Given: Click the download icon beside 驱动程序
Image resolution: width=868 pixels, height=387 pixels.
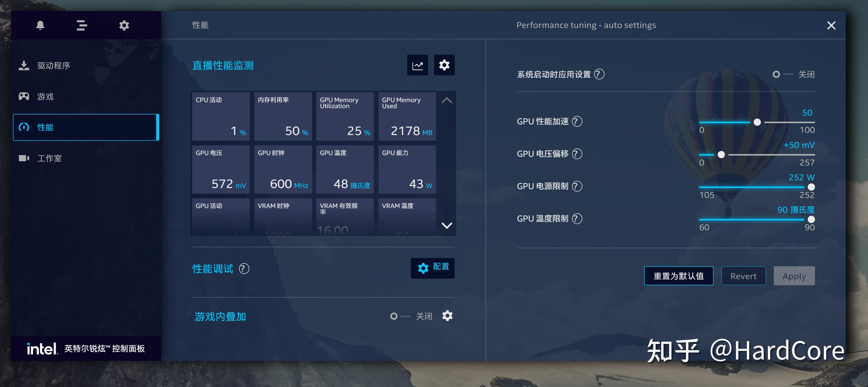Looking at the screenshot, I should point(24,65).
